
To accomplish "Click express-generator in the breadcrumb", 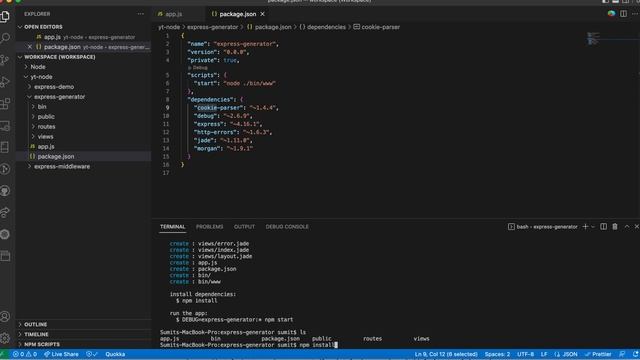I will point(212,27).
